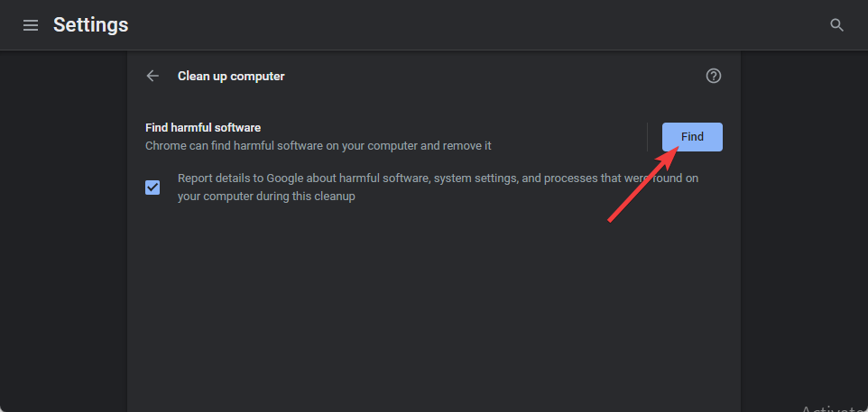
Task: Click the search settings magnifier icon
Action: (836, 25)
